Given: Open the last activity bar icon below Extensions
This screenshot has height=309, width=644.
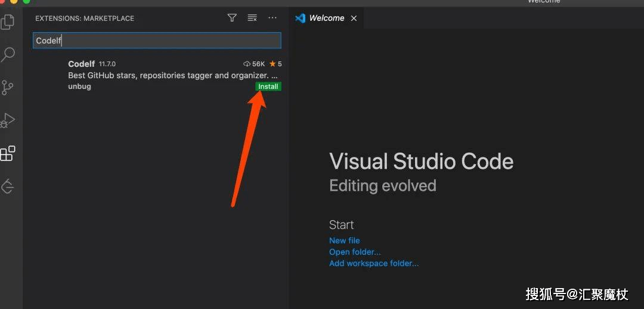Looking at the screenshot, I should click(7, 186).
